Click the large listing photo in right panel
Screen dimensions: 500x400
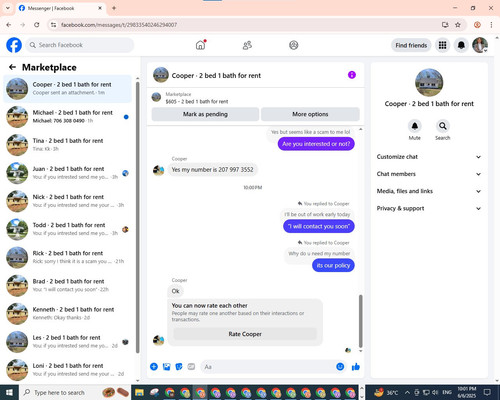(429, 82)
